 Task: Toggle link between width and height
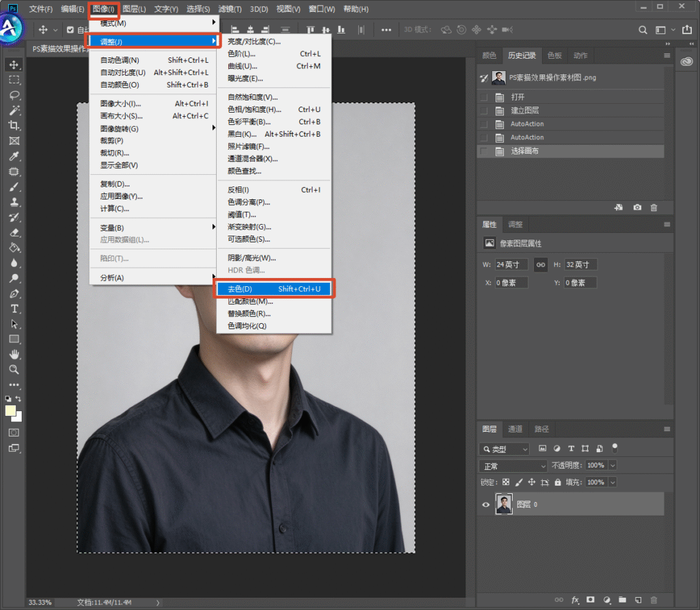coord(541,264)
